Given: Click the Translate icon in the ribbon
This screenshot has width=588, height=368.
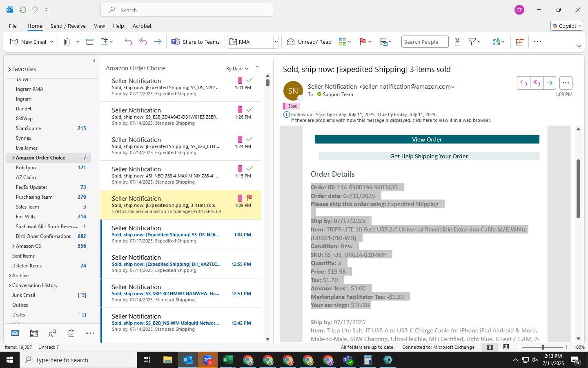Looking at the screenshot, I should pos(496,42).
